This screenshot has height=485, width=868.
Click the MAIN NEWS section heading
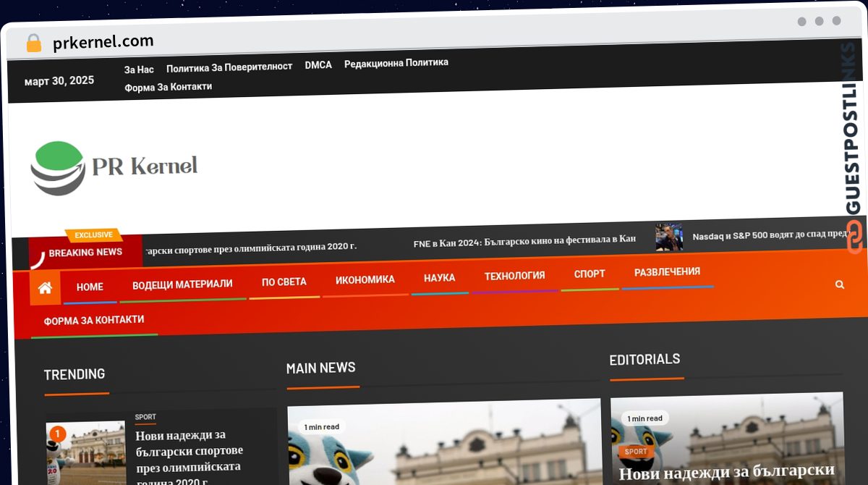click(321, 368)
